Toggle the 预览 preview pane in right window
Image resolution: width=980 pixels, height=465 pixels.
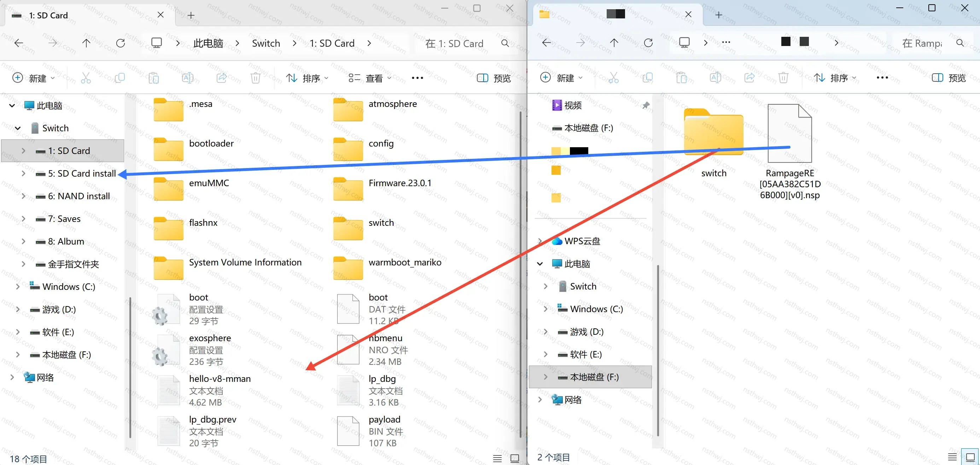pyautogui.click(x=949, y=78)
